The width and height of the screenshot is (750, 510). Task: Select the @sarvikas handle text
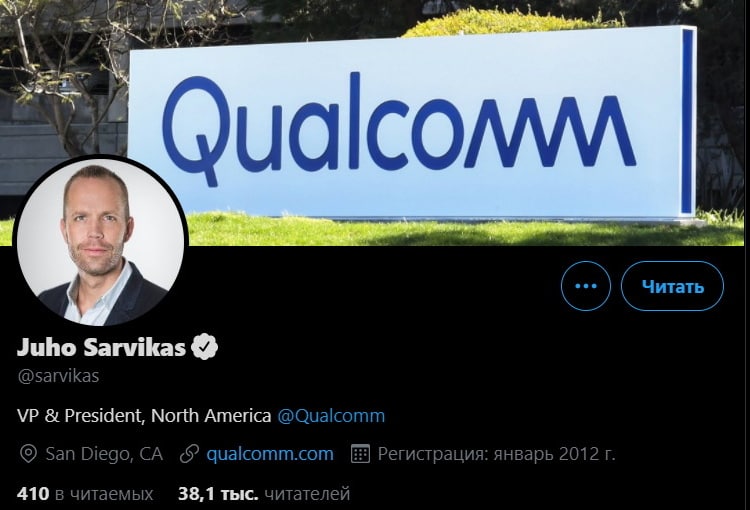(58, 376)
